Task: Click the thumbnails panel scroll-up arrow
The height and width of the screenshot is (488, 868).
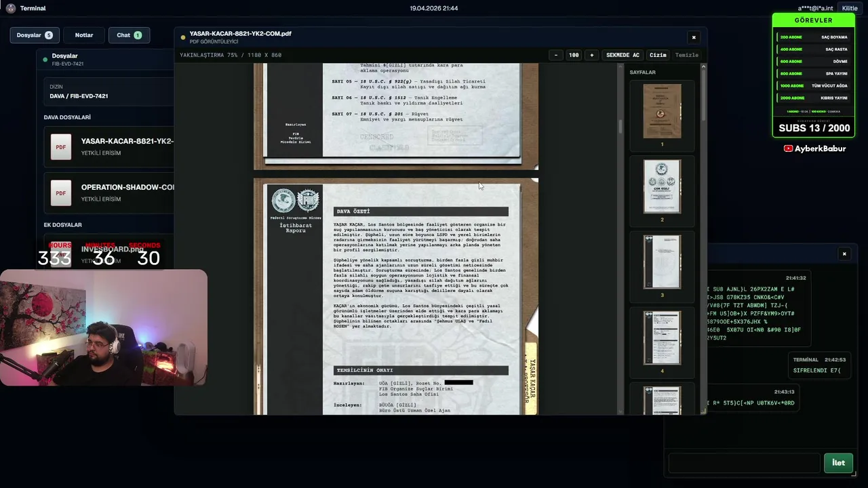Action: point(703,66)
